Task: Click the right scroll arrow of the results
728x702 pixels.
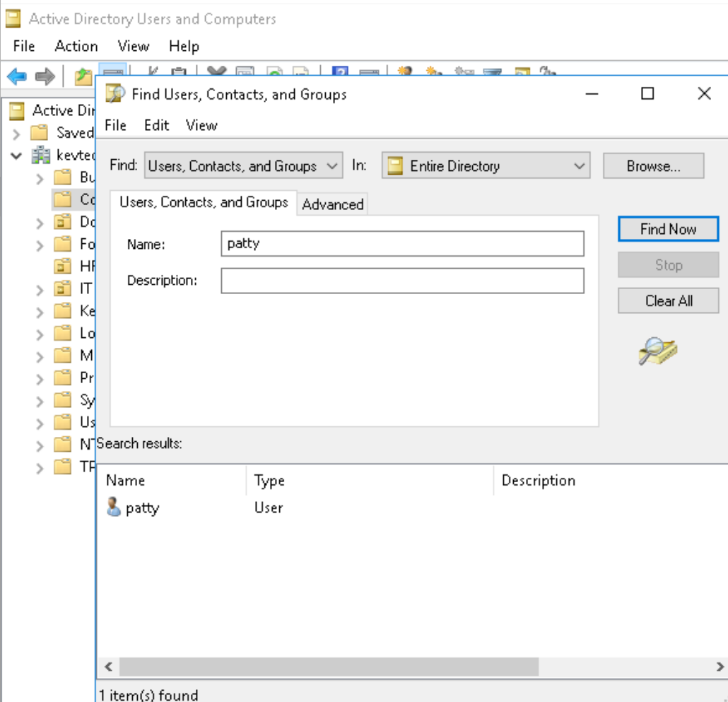Action: [x=720, y=667]
